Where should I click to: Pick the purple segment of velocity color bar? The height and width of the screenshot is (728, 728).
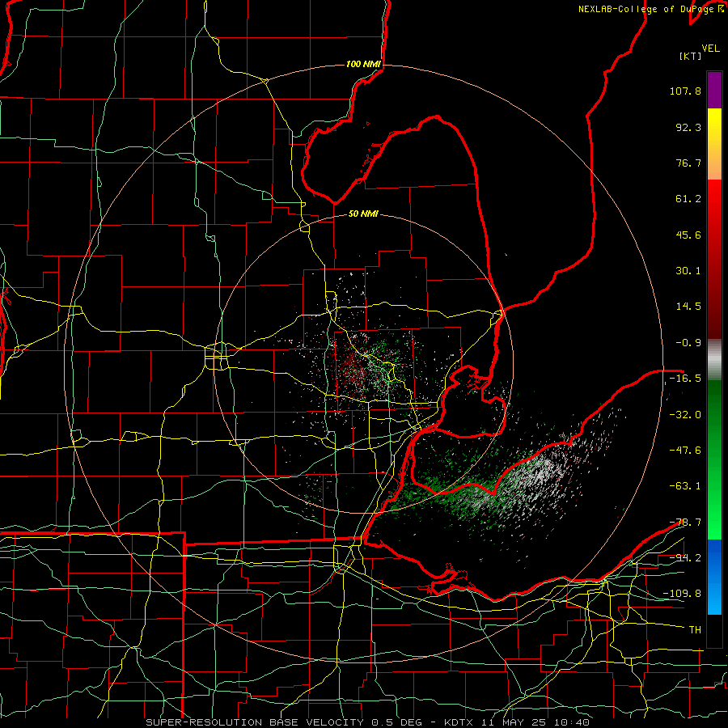[714, 90]
